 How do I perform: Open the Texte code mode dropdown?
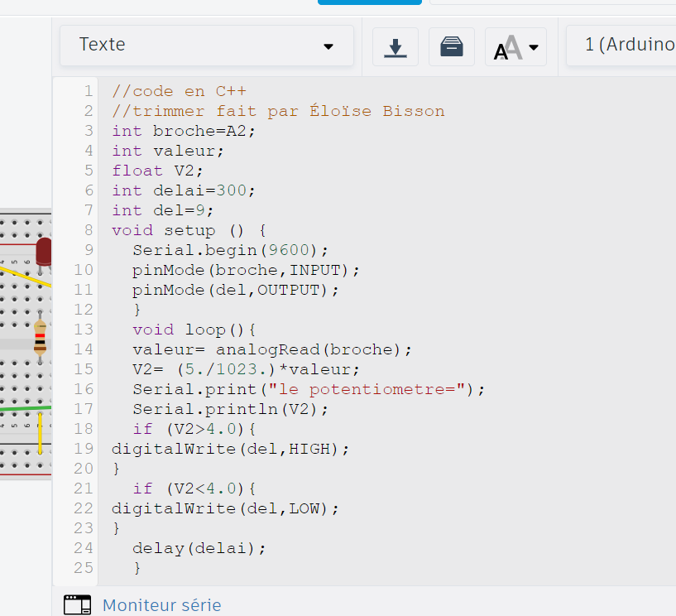[207, 46]
